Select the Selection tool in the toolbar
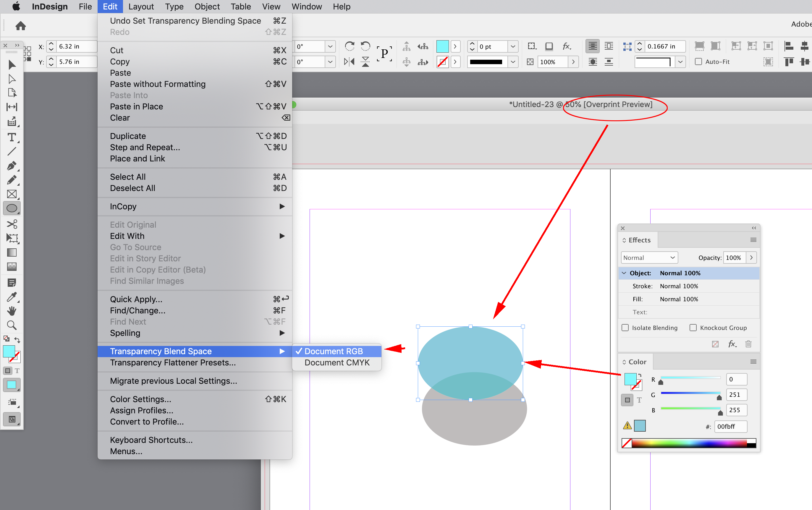The width and height of the screenshot is (812, 510). click(12, 65)
